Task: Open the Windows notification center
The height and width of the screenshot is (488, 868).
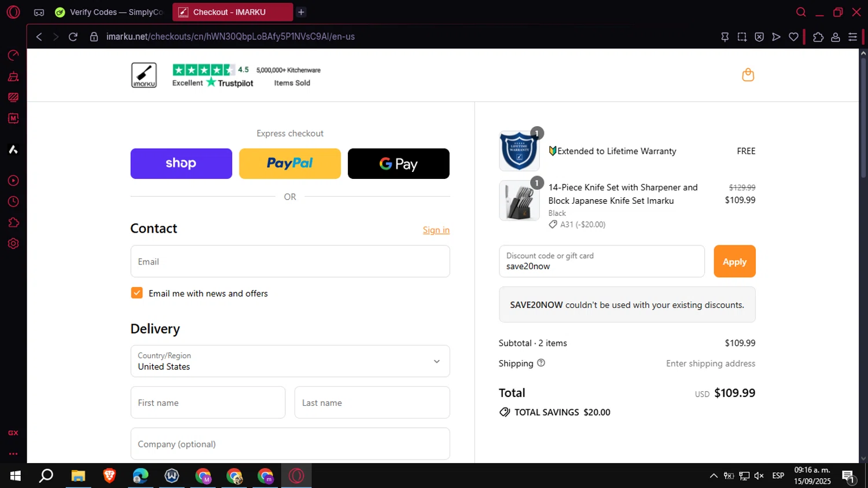Action: (x=848, y=477)
